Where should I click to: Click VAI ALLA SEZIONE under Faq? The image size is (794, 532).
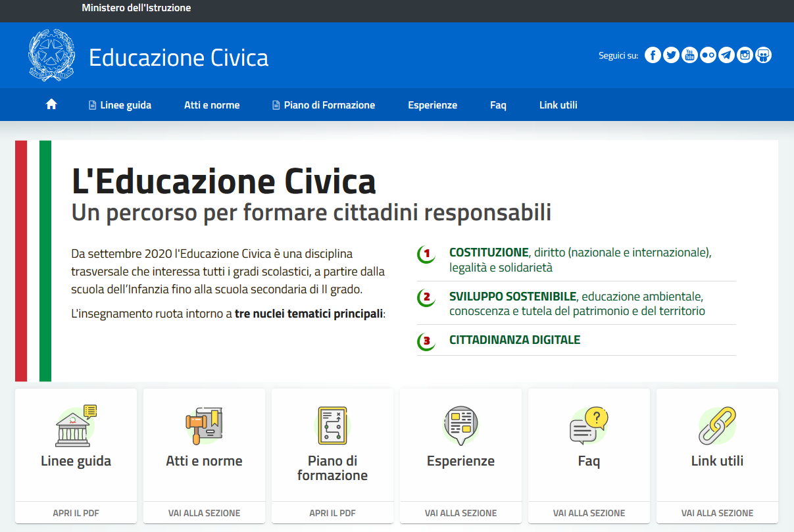click(589, 513)
